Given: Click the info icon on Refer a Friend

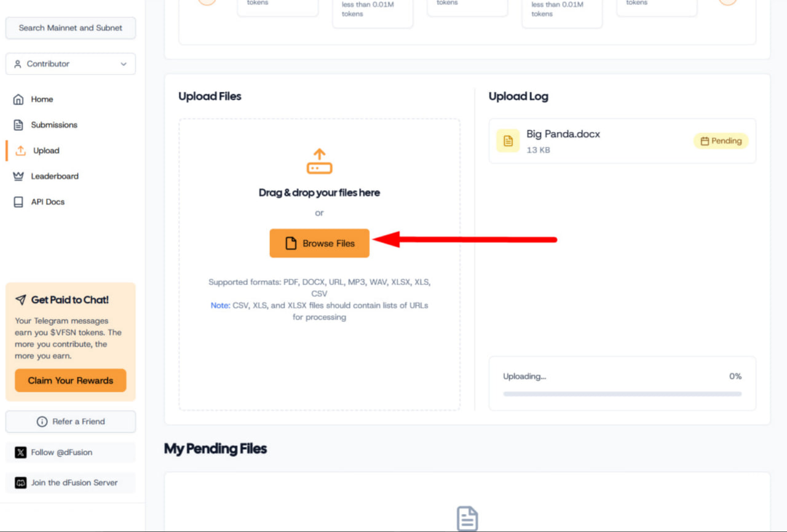Looking at the screenshot, I should pos(42,422).
